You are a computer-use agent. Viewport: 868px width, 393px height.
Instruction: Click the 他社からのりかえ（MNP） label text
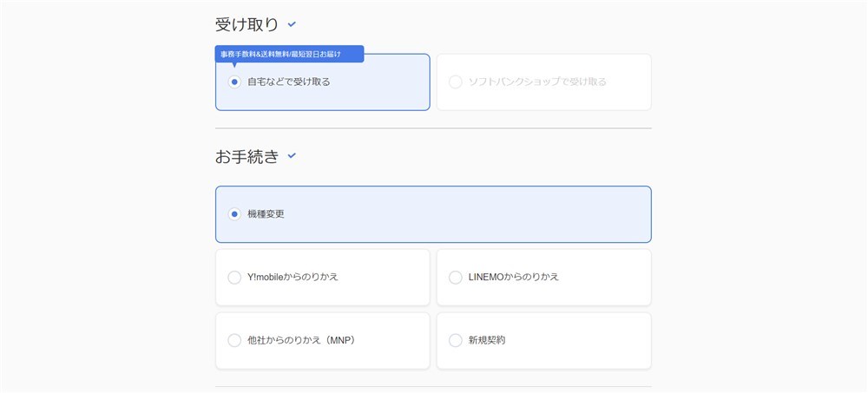coord(302,340)
